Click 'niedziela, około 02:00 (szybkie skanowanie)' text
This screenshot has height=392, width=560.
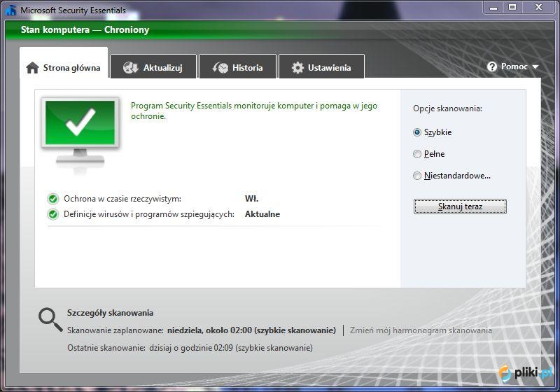pos(251,330)
